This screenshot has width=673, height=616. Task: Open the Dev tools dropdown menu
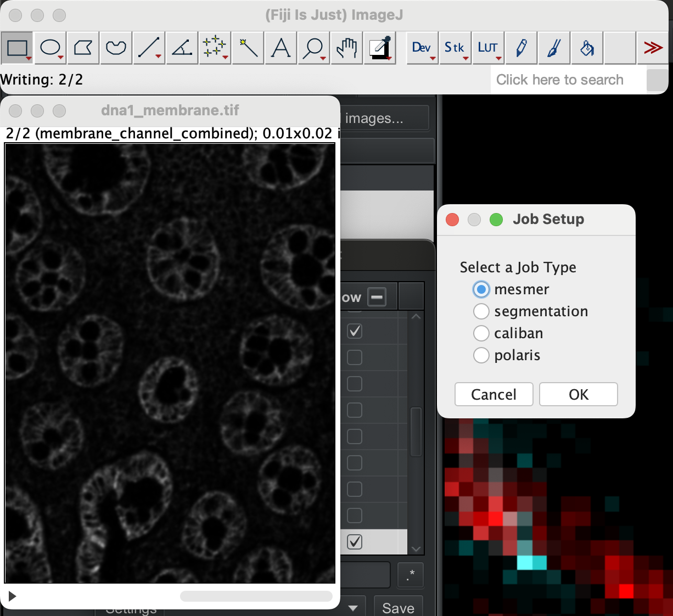pos(422,48)
